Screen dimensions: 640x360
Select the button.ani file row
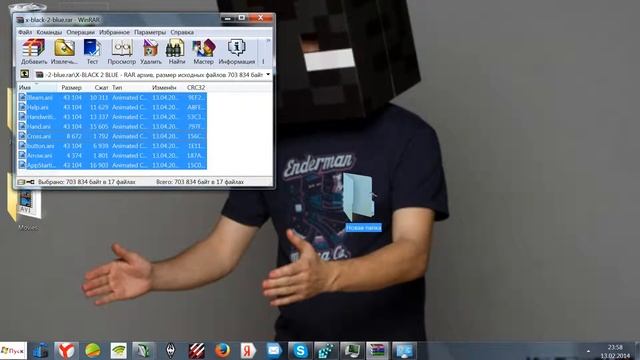[x=112, y=146]
